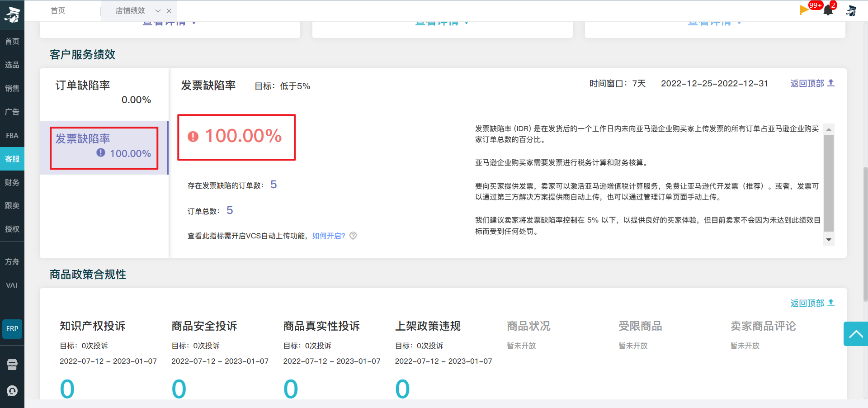Open the user avatar icon top right
The height and width of the screenshot is (408, 868).
[852, 10]
